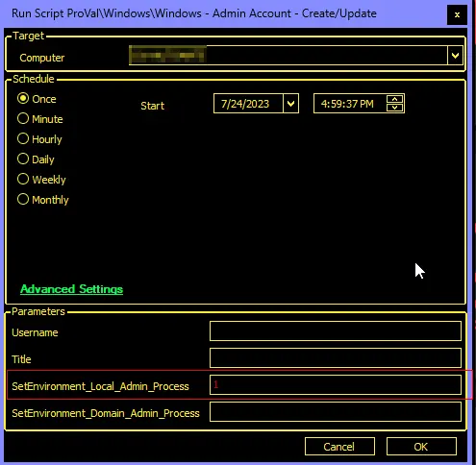Open the start date calendar dropdown
This screenshot has height=465, width=476.
point(290,104)
